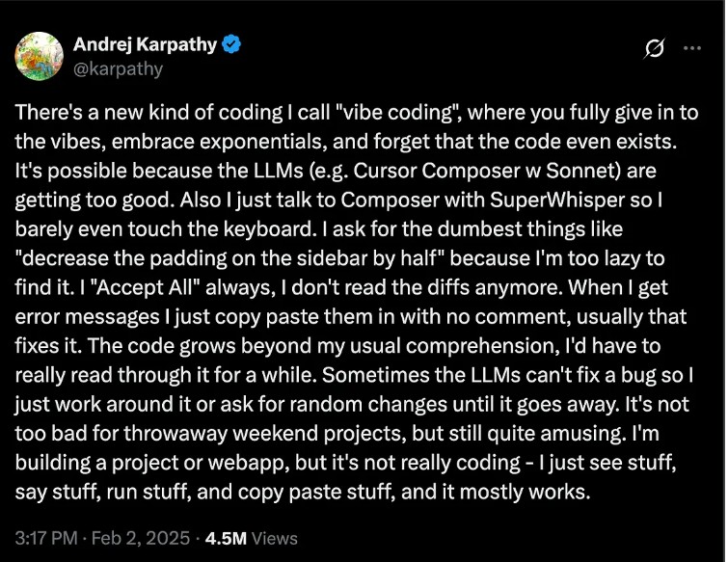
Task: Click the Grok explain-post icon
Action: coord(654,48)
